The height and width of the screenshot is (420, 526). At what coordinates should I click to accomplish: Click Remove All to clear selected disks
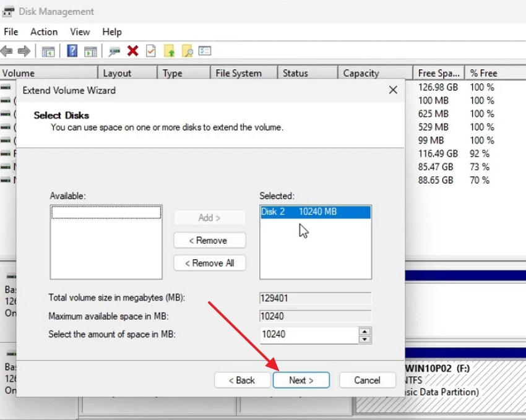pyautogui.click(x=209, y=263)
